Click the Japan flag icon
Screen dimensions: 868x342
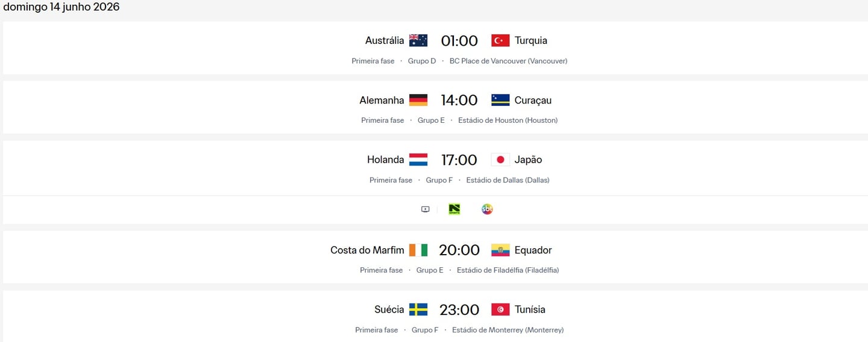coord(500,160)
